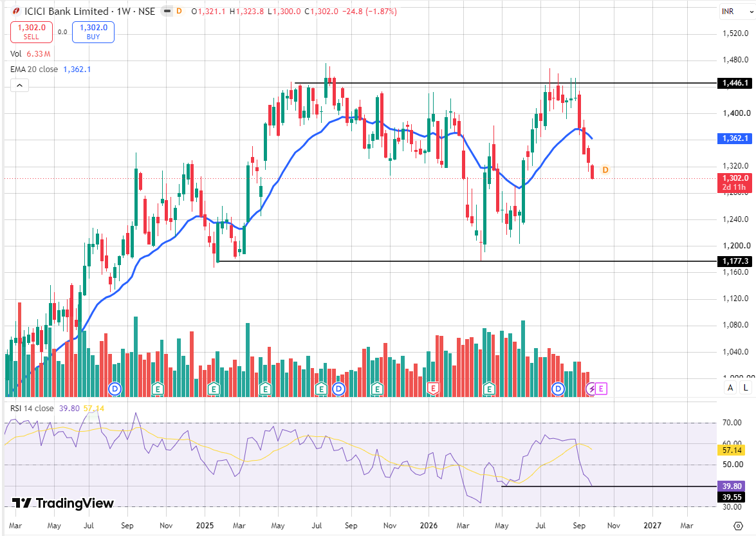
Task: Click the yellow RSI average value 57.14 in legend
Action: click(93, 408)
